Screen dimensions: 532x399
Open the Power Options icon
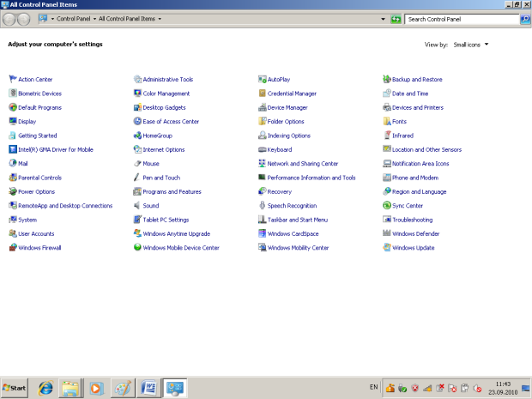click(x=13, y=191)
